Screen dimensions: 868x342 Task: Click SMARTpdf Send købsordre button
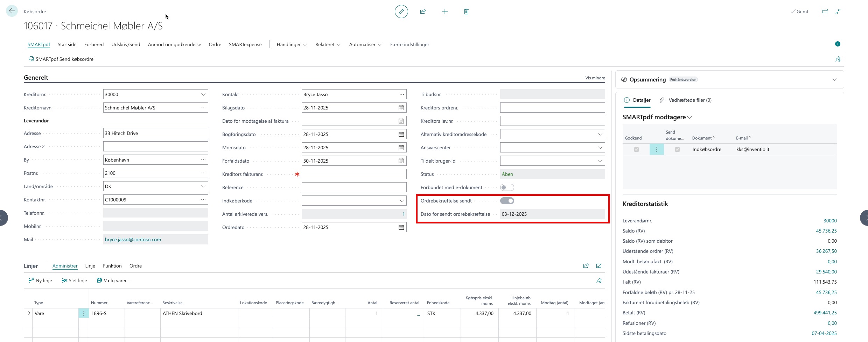(x=61, y=59)
